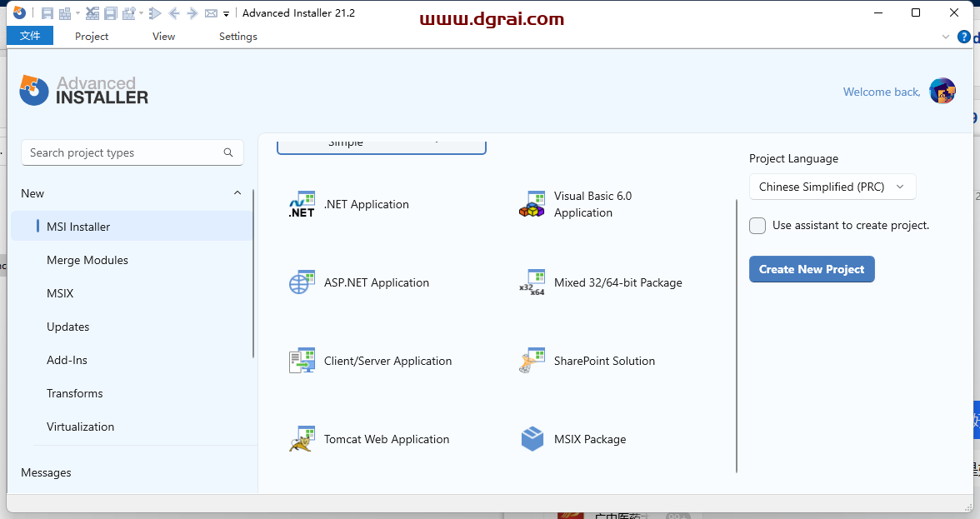The image size is (980, 519).
Task: Click the Run play-arrow icon in toolbar
Action: 156,13
